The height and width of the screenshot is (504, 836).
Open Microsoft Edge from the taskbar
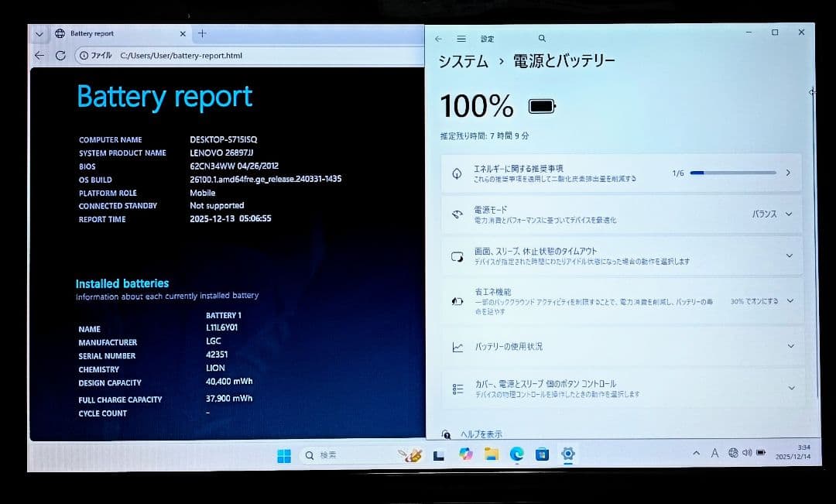(x=516, y=455)
